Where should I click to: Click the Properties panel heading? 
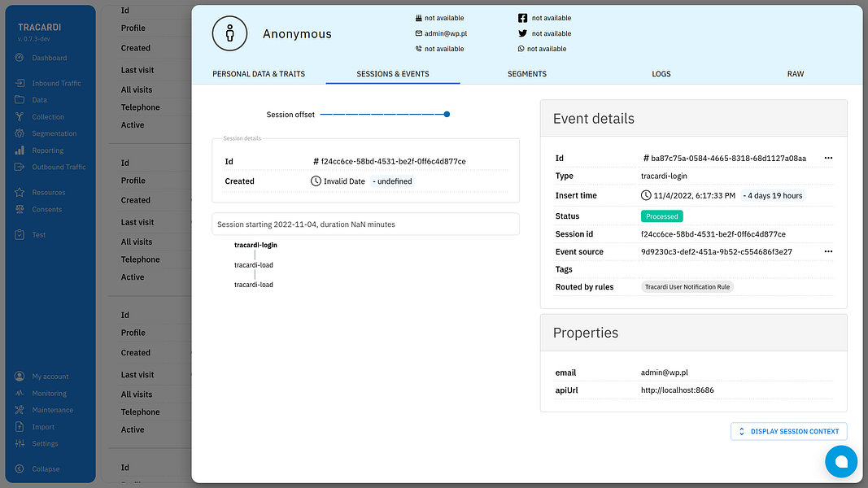click(585, 333)
